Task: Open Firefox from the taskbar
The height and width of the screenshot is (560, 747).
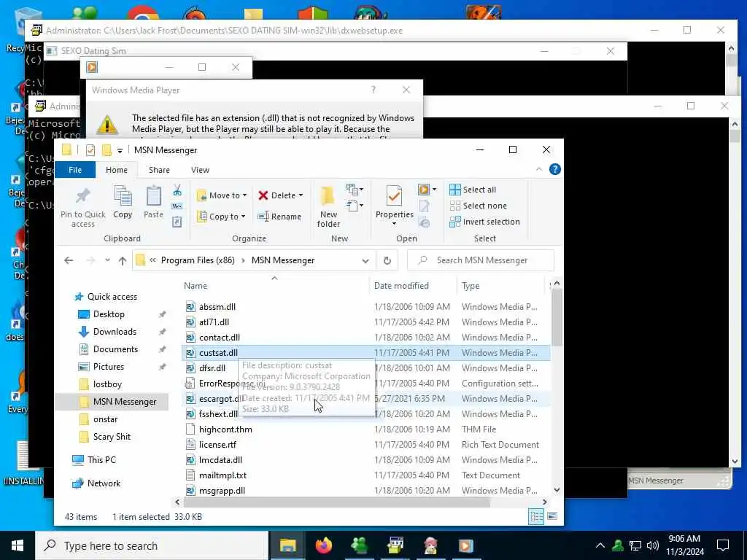Action: [324, 545]
